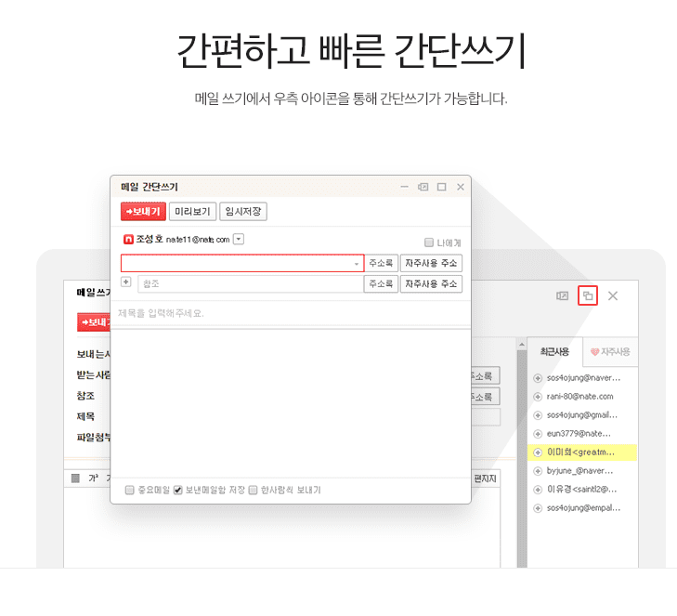Select highlighted 이미희<greatm... entry
This screenshot has width=677, height=616.
click(582, 452)
